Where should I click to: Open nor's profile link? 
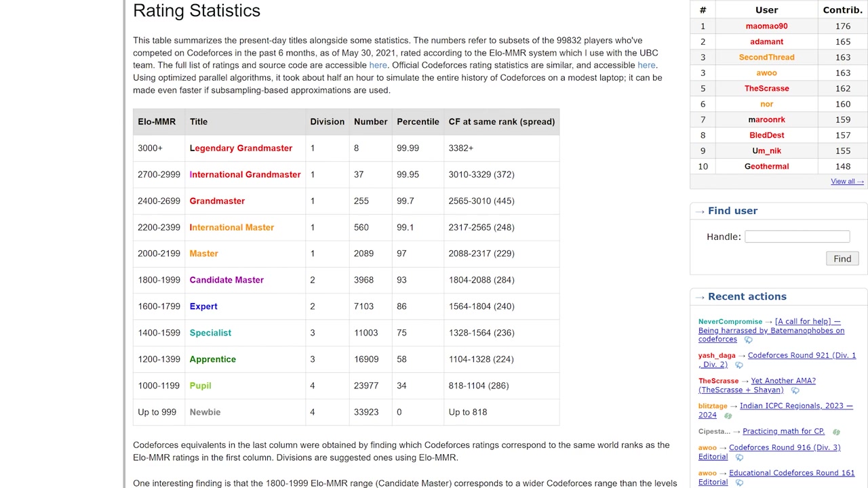pos(766,104)
